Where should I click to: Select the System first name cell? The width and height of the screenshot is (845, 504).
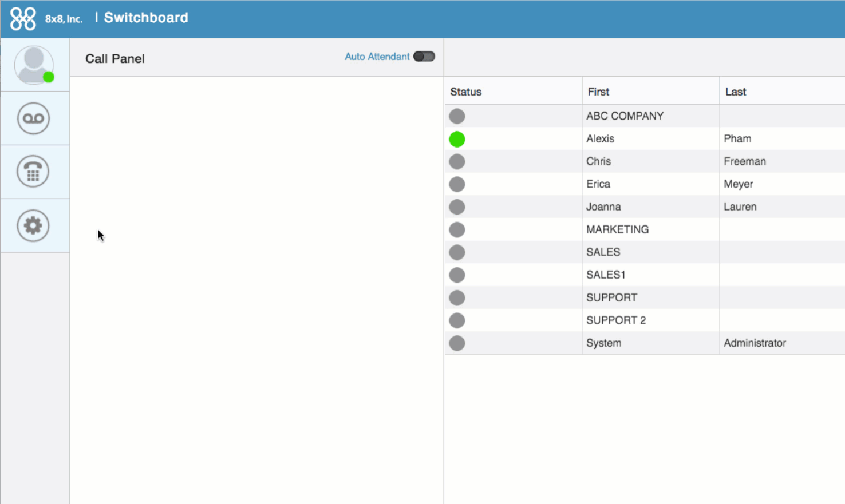pyautogui.click(x=603, y=343)
